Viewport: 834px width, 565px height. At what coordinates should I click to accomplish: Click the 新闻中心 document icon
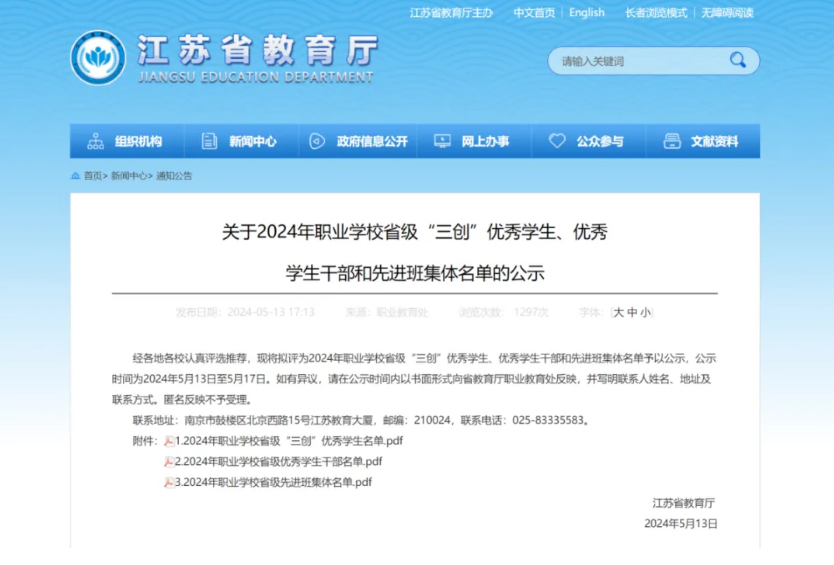(209, 141)
